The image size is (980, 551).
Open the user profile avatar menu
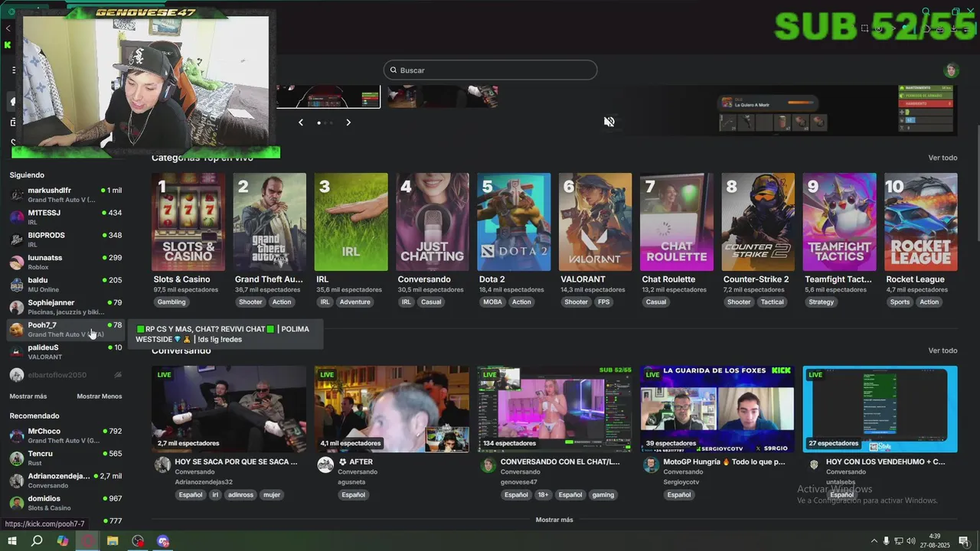pos(951,70)
